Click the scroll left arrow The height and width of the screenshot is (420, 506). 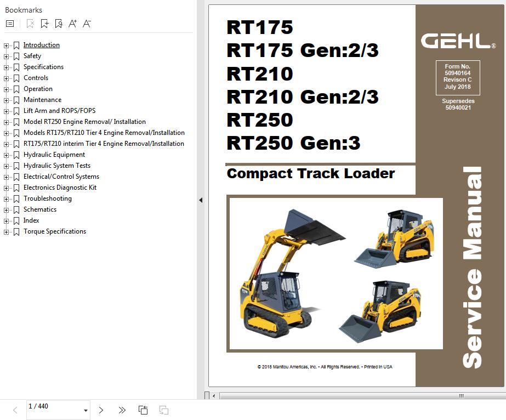click(x=214, y=396)
